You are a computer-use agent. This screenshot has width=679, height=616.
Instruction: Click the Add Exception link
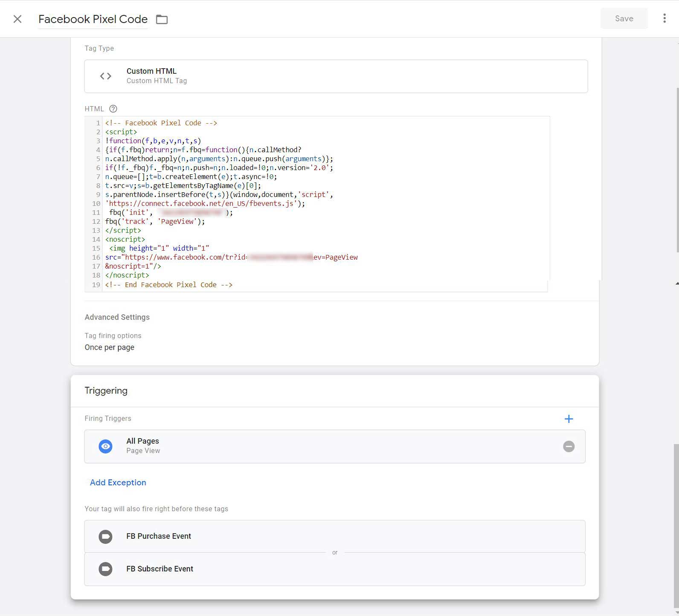point(118,483)
